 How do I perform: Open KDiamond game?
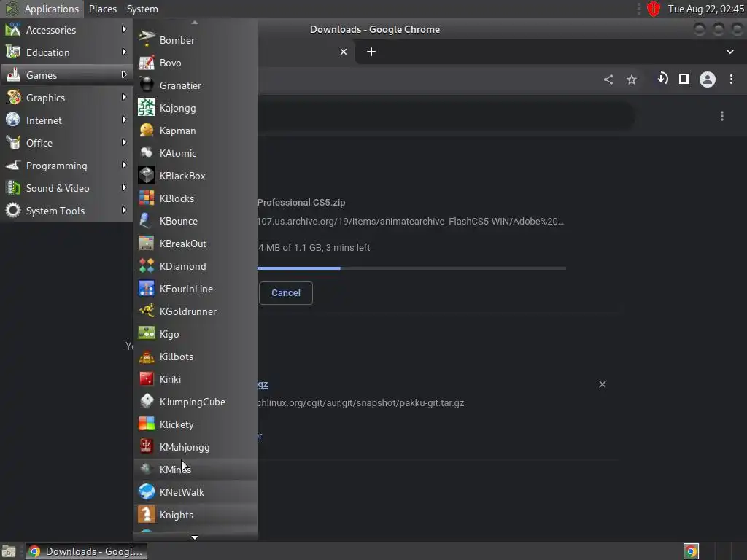[x=196, y=266]
